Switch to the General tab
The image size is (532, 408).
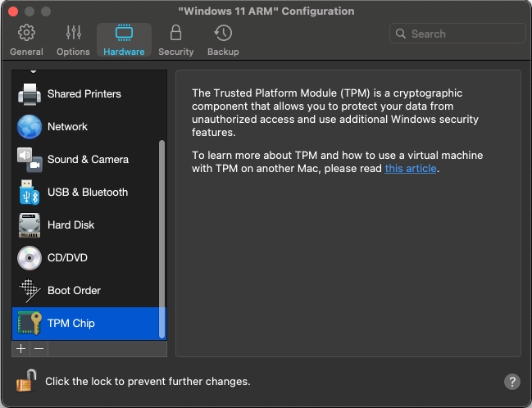pyautogui.click(x=26, y=39)
